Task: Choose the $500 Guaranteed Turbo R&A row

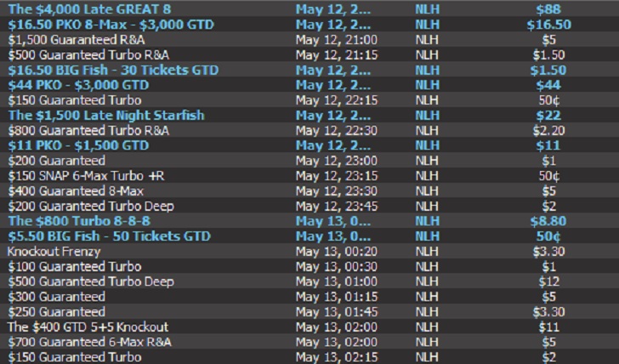Action: tap(309, 54)
